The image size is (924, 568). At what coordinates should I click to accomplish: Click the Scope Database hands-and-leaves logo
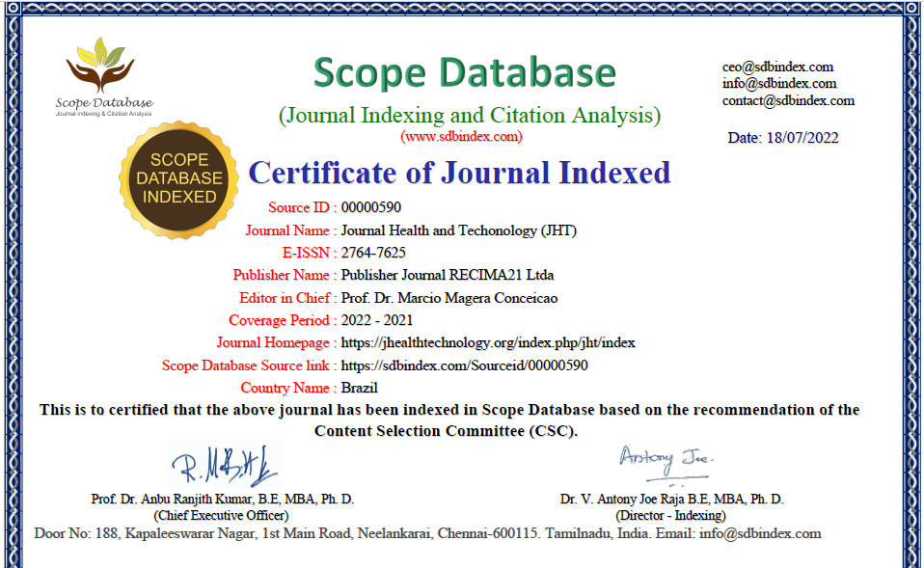[104, 76]
